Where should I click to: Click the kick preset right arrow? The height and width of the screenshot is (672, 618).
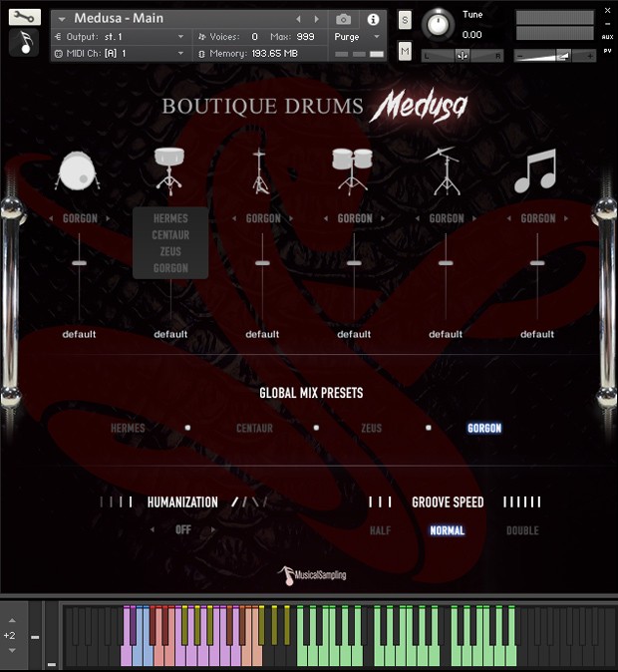(108, 218)
